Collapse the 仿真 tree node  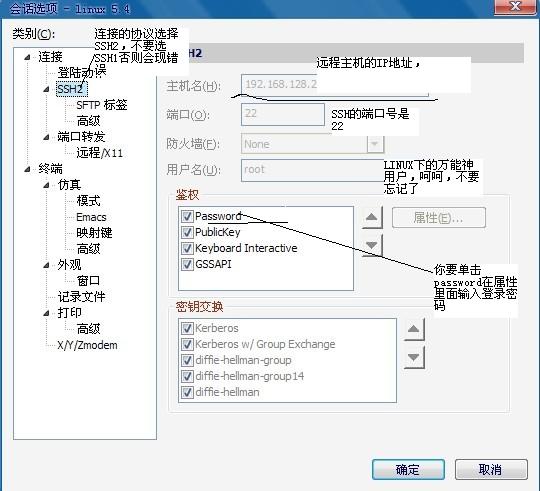46,185
